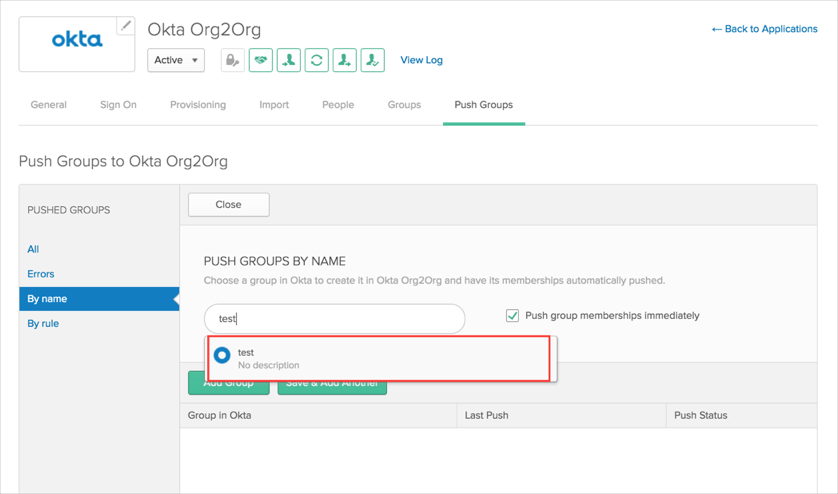Go to the People tab
Image resolution: width=838 pixels, height=494 pixels.
pos(337,105)
